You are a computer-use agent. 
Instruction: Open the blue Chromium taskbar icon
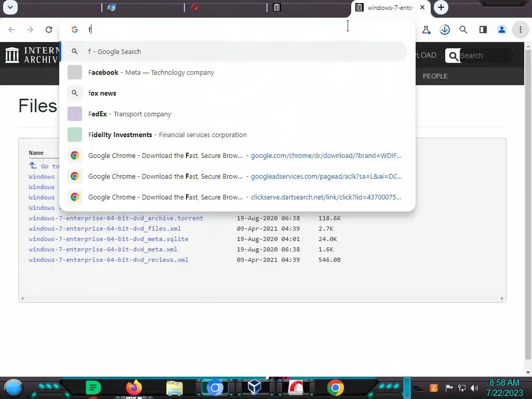point(215,388)
